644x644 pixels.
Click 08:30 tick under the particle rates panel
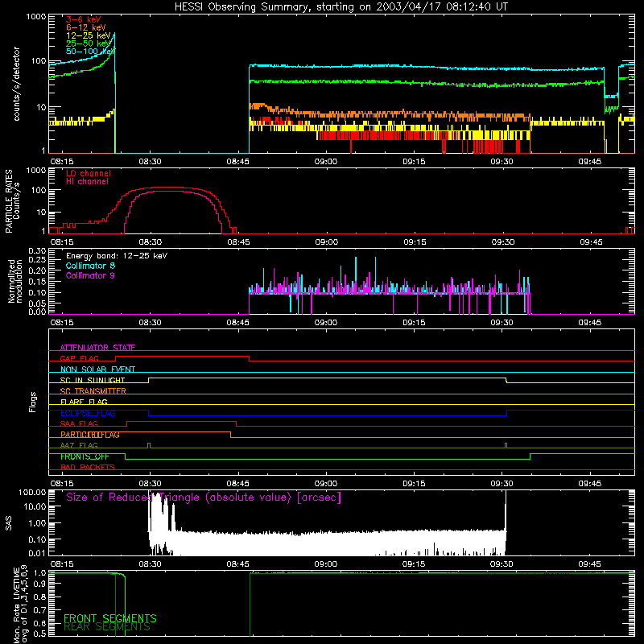tap(151, 242)
